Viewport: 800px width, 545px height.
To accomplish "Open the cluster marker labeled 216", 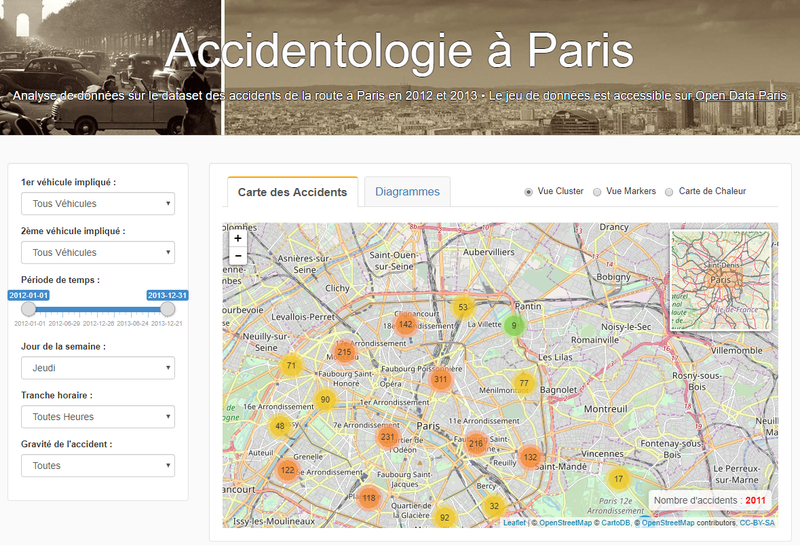I will tap(476, 443).
